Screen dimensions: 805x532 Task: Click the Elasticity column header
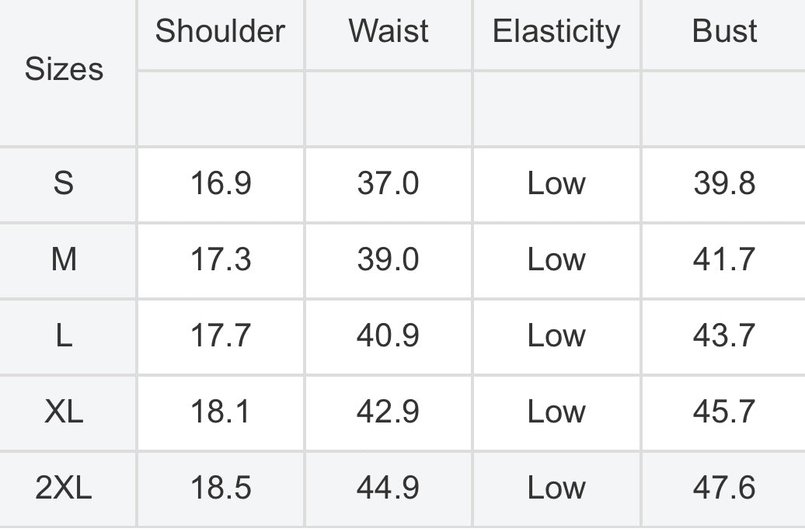click(x=556, y=32)
